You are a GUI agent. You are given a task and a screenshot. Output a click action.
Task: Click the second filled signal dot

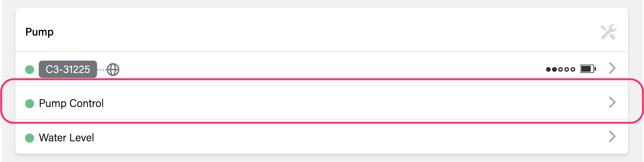click(554, 69)
